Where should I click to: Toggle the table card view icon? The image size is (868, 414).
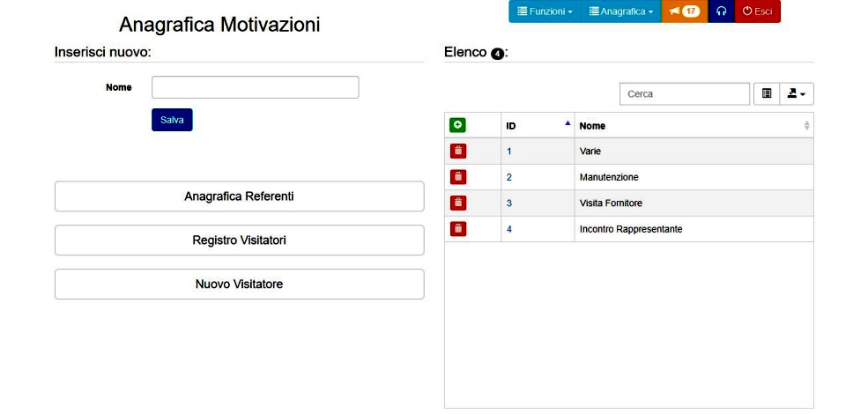click(767, 94)
